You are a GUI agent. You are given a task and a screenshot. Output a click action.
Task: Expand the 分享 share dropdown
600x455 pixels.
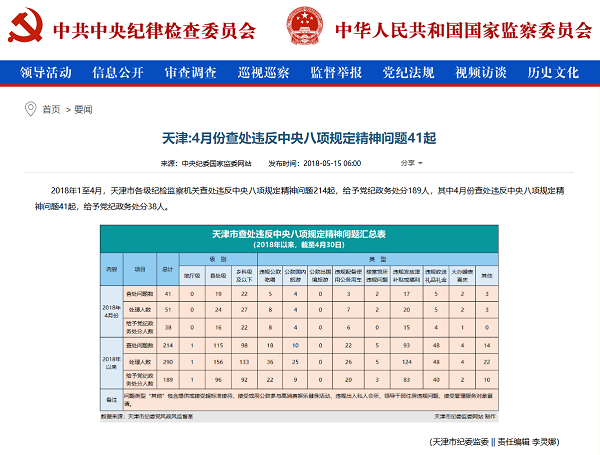(x=411, y=163)
